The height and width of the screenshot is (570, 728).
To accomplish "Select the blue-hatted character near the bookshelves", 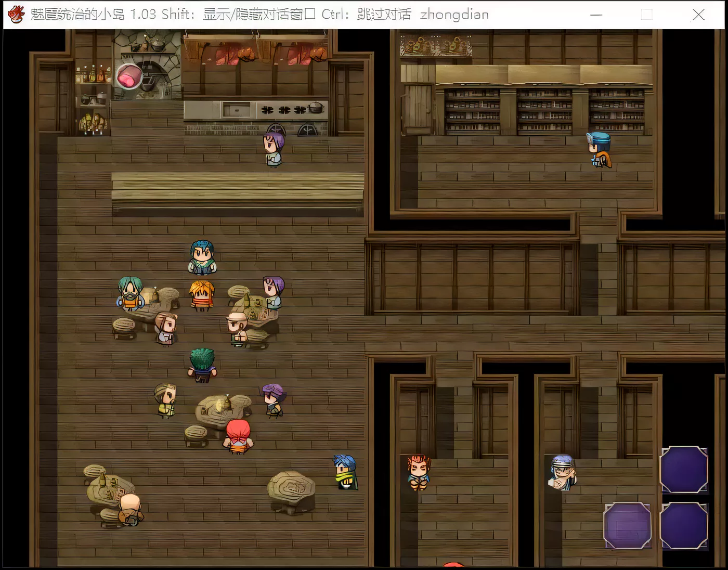I will (599, 149).
